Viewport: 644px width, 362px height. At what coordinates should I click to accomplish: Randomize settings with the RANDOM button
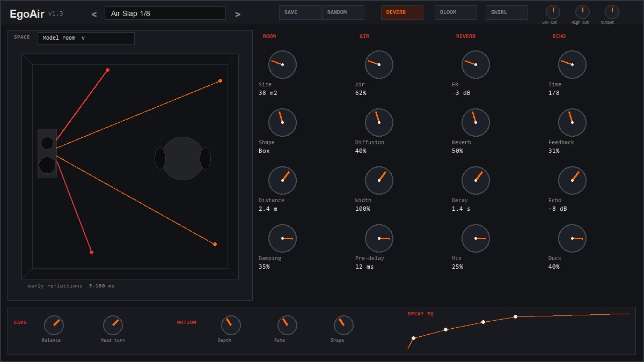343,12
